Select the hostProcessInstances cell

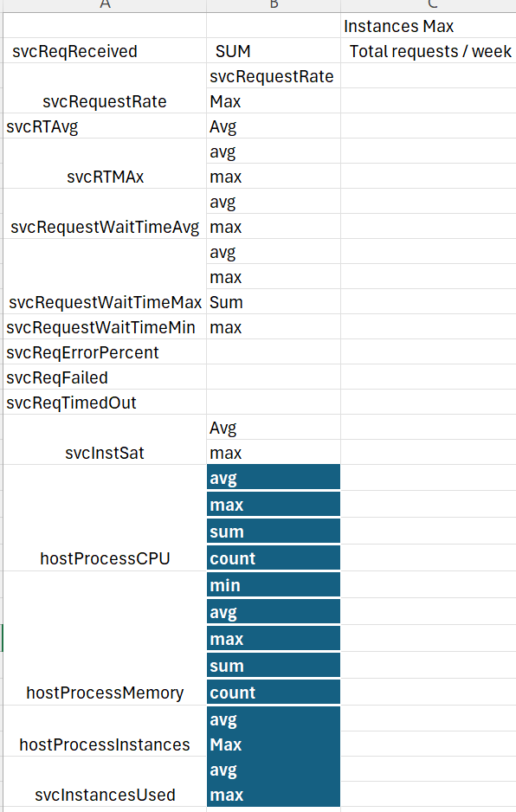click(x=105, y=731)
